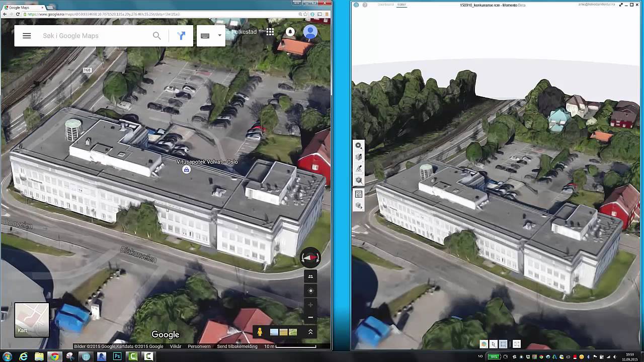Select the Memento pen edit tool
This screenshot has height=362, width=644.
pos(359,168)
